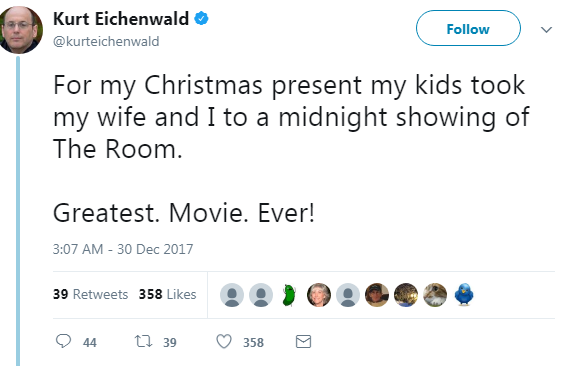565x366 pixels.
Task: Open Kurt Eichenwald's profile name link
Action: tap(121, 19)
